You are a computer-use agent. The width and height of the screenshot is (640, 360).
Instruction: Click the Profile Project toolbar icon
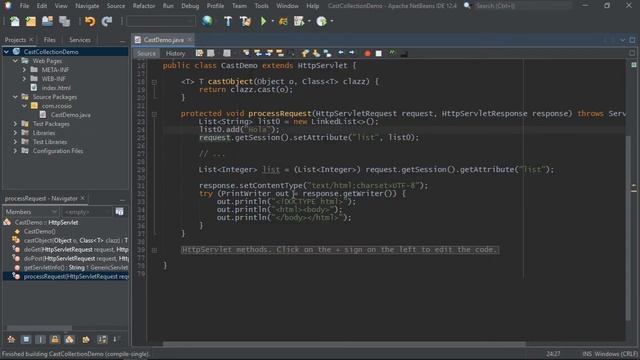tap(299, 21)
